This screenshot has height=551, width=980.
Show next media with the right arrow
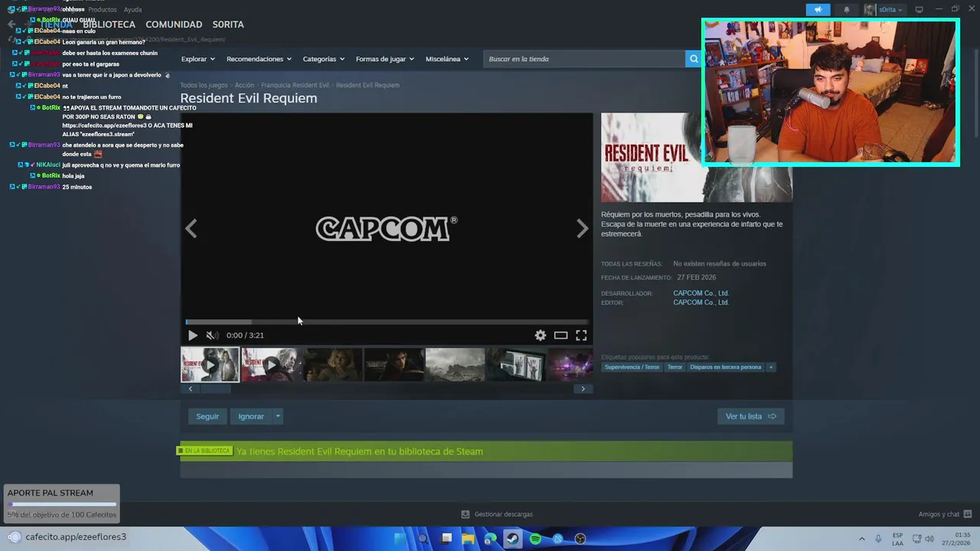[583, 228]
